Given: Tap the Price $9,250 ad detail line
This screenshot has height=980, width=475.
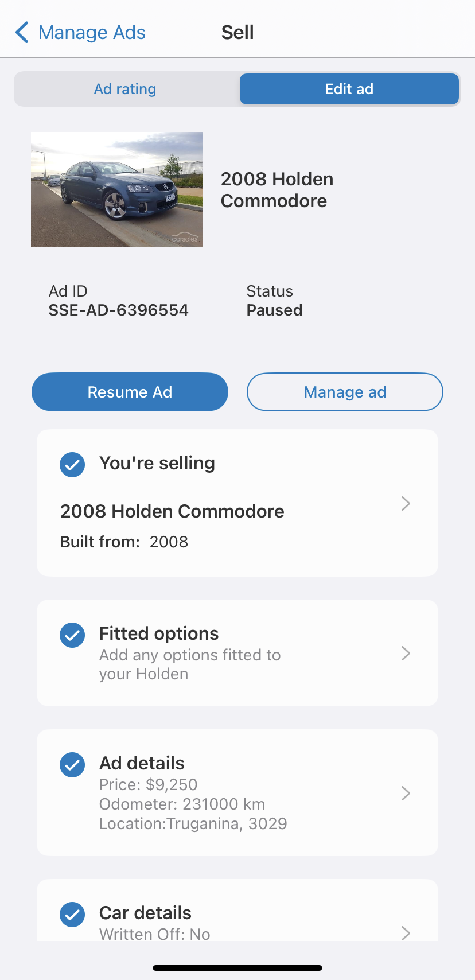Looking at the screenshot, I should 148,784.
